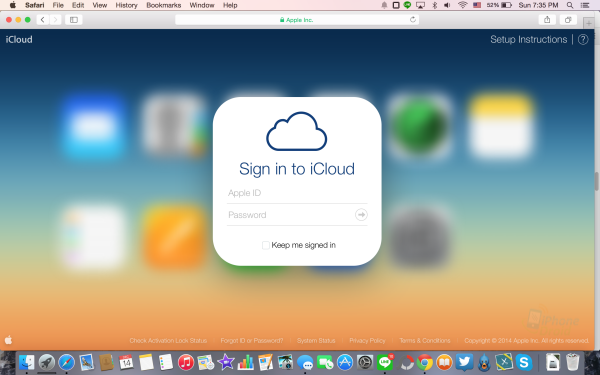This screenshot has width=600, height=375.
Task: Open Notification Center from the menu bar
Action: click(585, 5)
